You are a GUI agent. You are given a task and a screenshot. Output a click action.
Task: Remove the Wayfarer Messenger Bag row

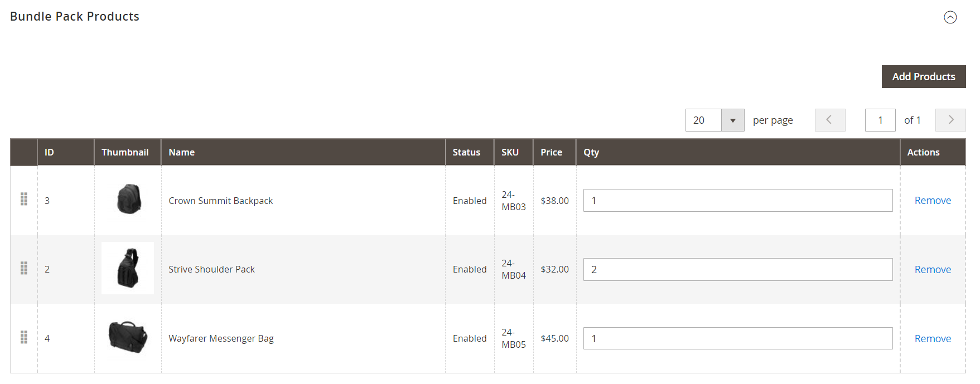(x=932, y=339)
